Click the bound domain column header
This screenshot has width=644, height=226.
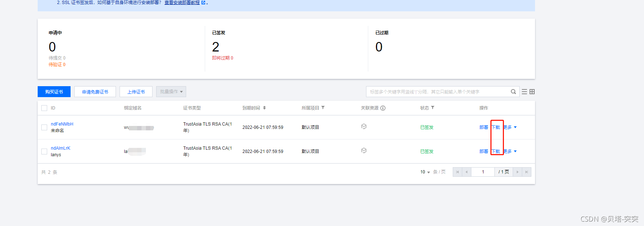[133, 108]
